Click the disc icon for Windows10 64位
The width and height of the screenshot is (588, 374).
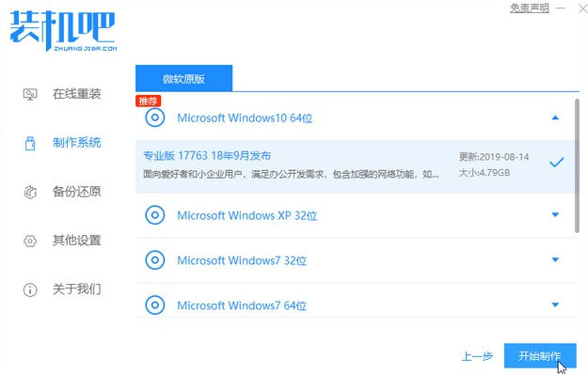point(155,117)
